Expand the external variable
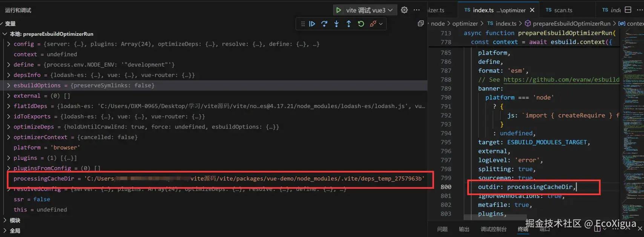 point(9,96)
